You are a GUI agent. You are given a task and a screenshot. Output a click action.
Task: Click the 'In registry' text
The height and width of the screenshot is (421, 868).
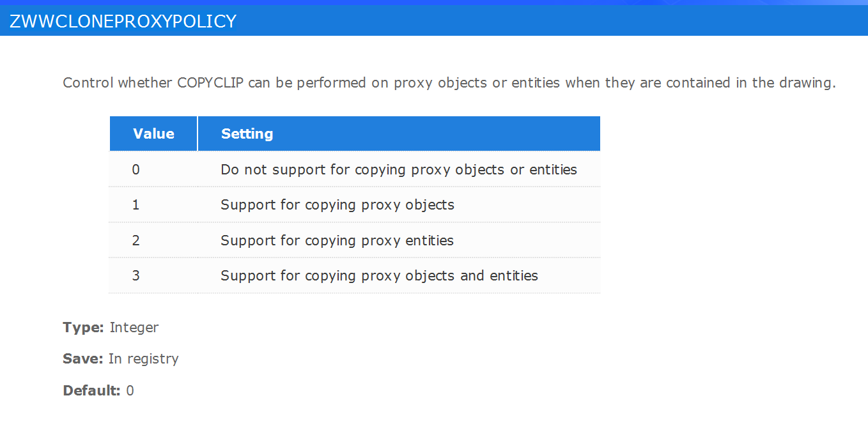[143, 359]
